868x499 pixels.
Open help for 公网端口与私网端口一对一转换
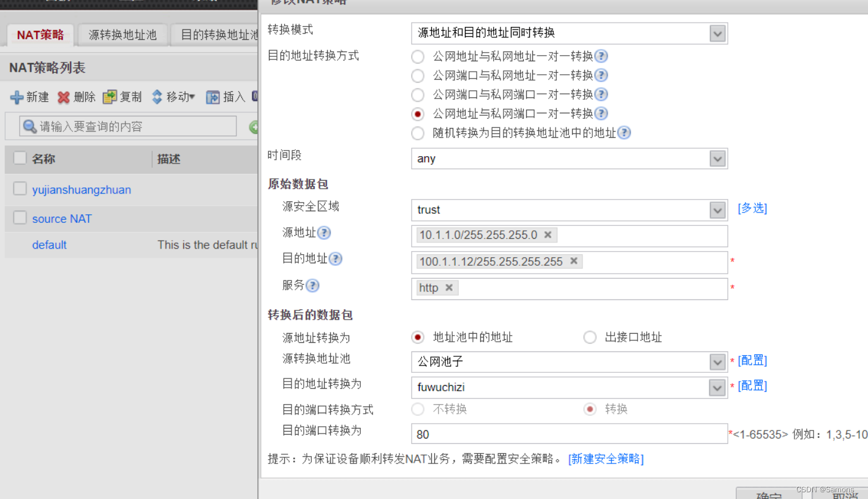[602, 94]
